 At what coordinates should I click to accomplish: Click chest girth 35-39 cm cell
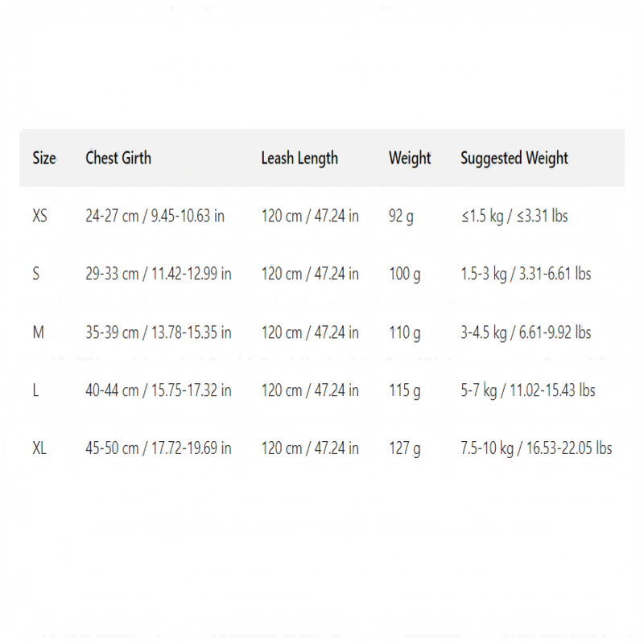(158, 332)
